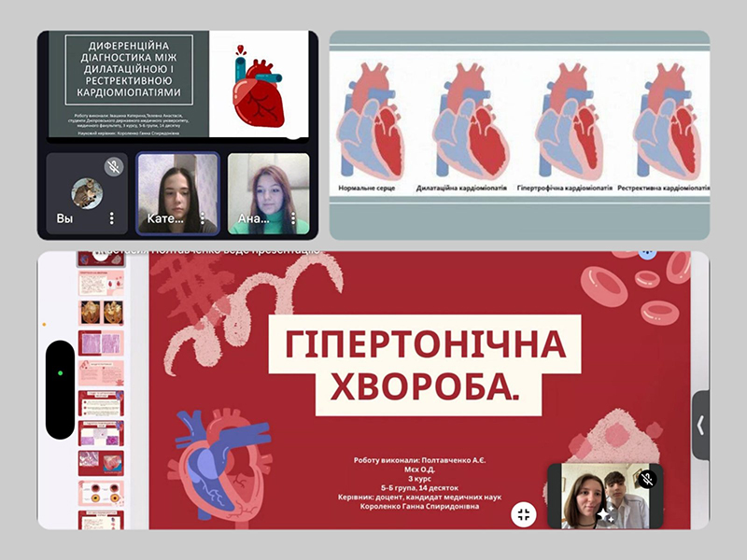Toggle muted mic icon on self-view video

[x=647, y=479]
